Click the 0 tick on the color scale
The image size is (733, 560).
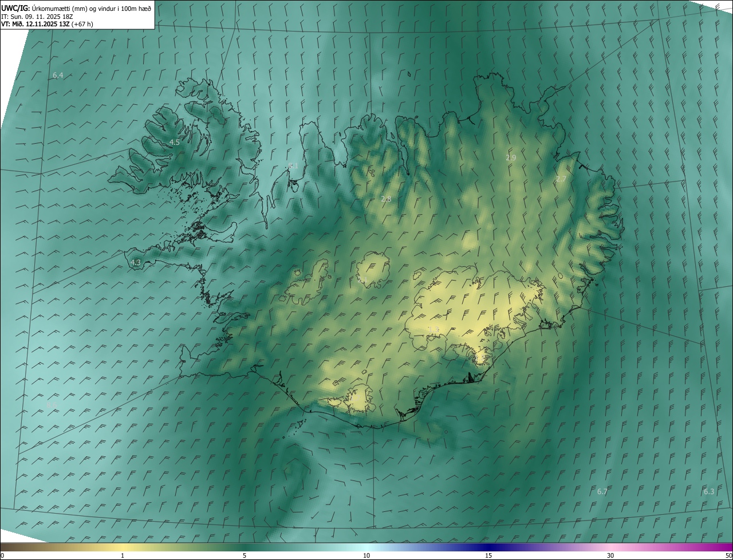[2, 555]
